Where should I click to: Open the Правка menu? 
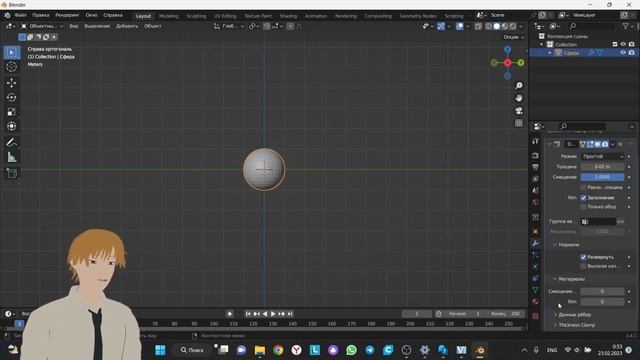pyautogui.click(x=41, y=15)
